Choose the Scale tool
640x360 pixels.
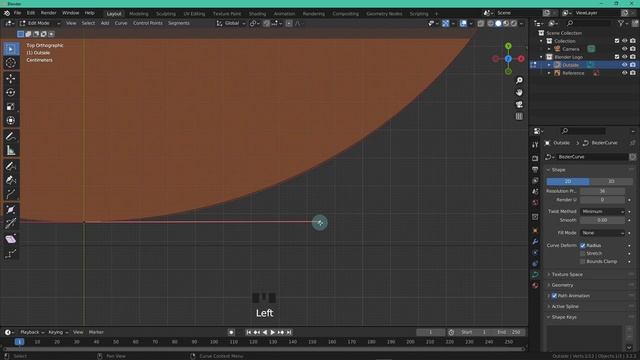tap(11, 107)
